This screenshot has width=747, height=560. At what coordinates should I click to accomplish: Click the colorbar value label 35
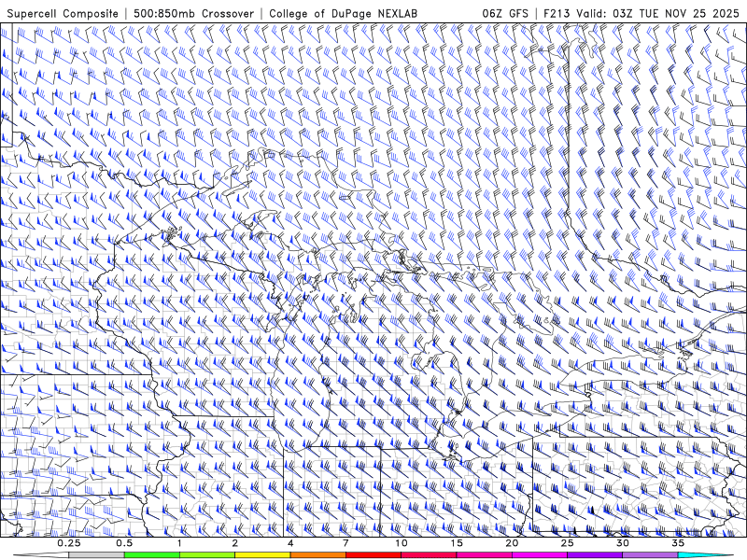678,543
